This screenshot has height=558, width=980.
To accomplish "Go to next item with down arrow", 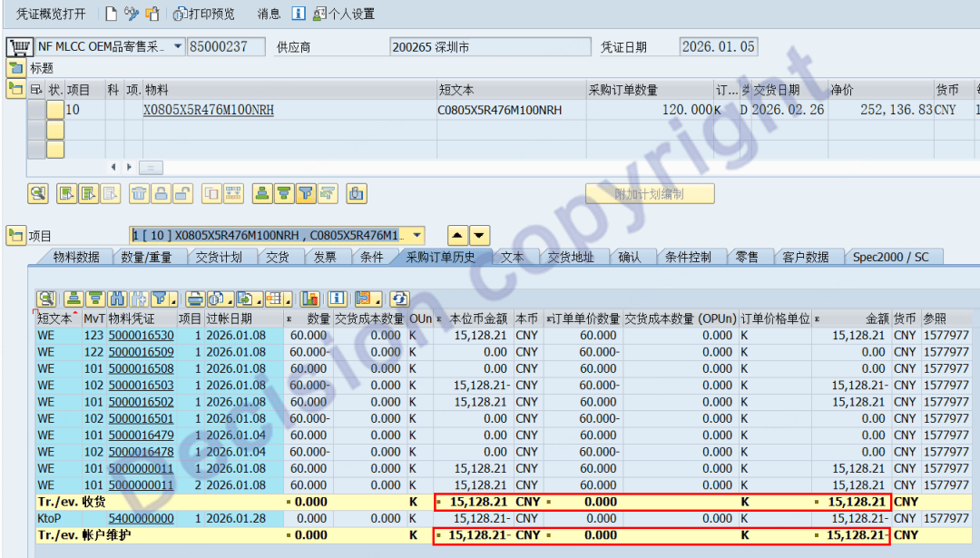I will pos(479,235).
